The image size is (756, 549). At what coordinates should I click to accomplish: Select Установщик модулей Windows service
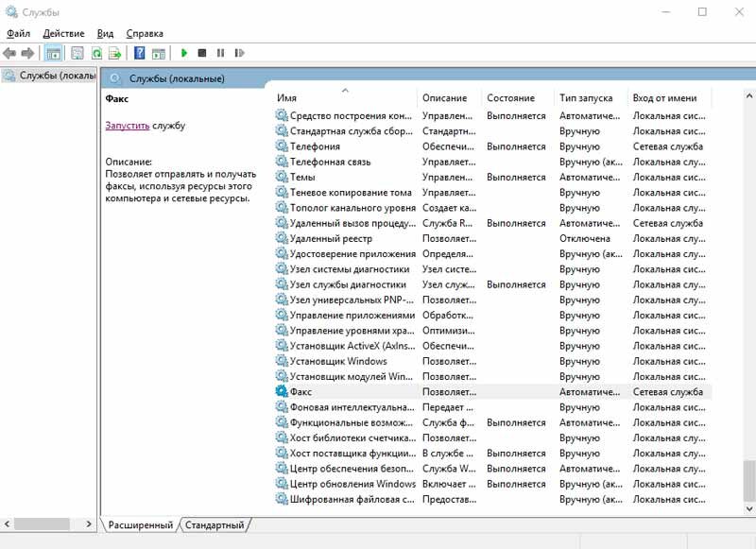tap(491, 376)
